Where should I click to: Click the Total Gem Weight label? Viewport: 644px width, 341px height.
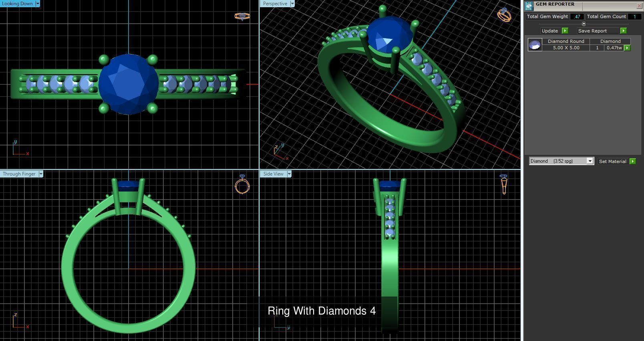pyautogui.click(x=547, y=16)
